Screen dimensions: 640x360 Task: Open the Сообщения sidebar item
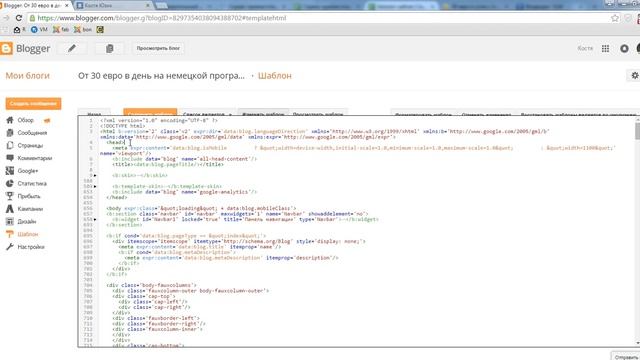point(32,133)
